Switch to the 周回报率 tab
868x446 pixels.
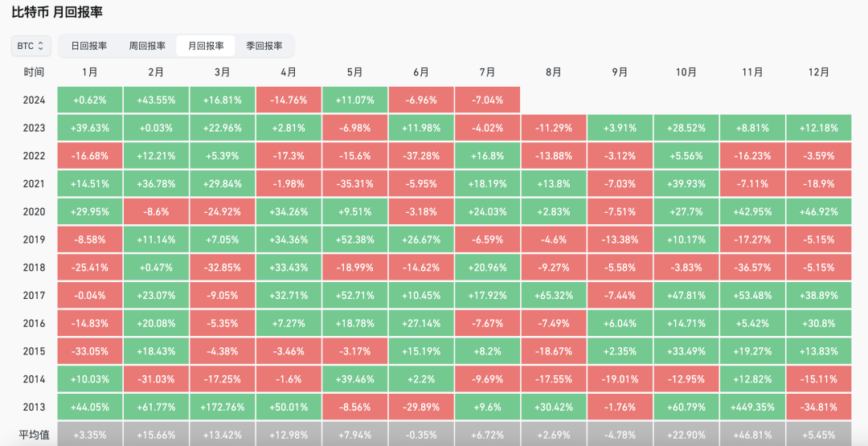(147, 46)
